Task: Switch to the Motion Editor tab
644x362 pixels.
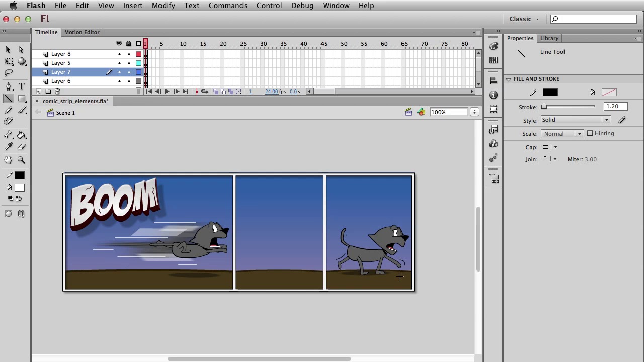Action: tap(82, 32)
